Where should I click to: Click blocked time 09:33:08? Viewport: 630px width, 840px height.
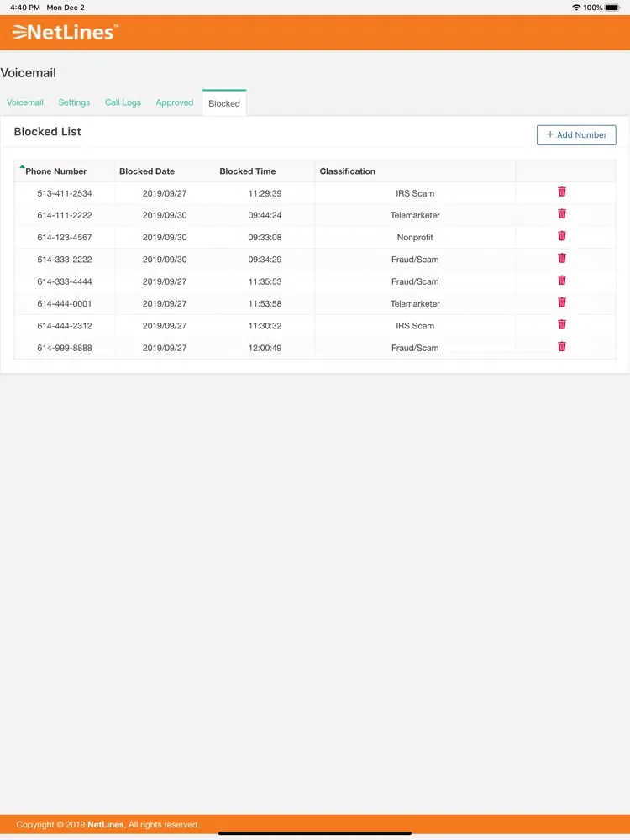(x=265, y=238)
